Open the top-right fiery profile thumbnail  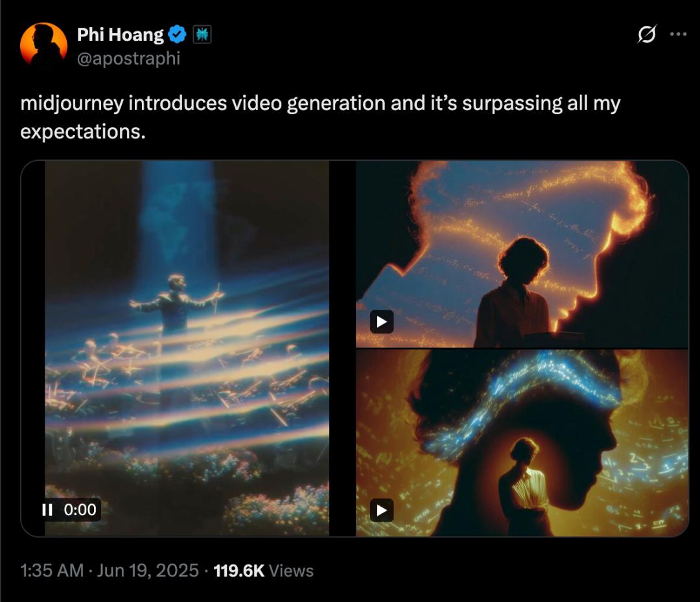point(522,254)
